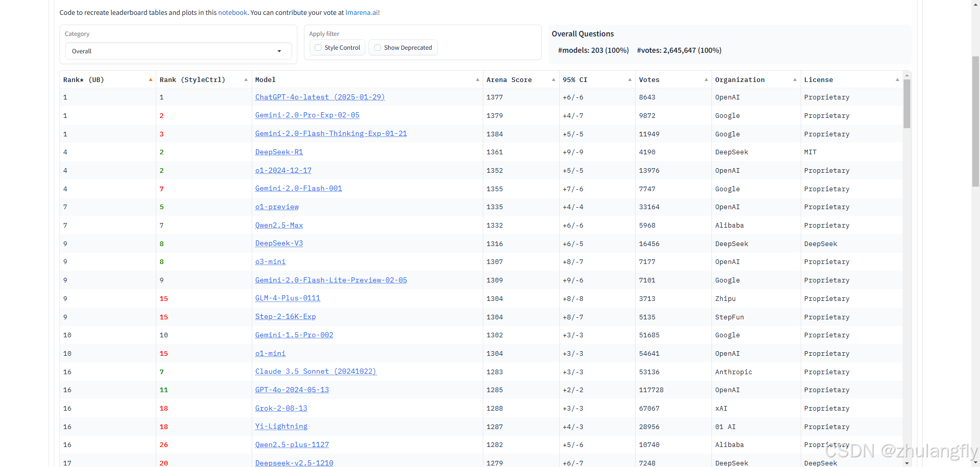Image resolution: width=980 pixels, height=467 pixels.
Task: Open the o1-2024-12-17 model link
Action: click(x=283, y=171)
